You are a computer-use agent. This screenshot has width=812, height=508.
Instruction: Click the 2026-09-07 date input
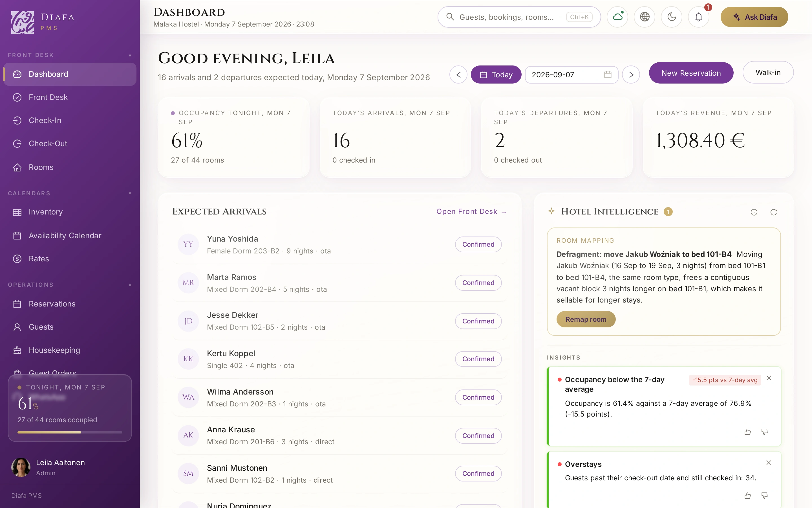[572, 75]
